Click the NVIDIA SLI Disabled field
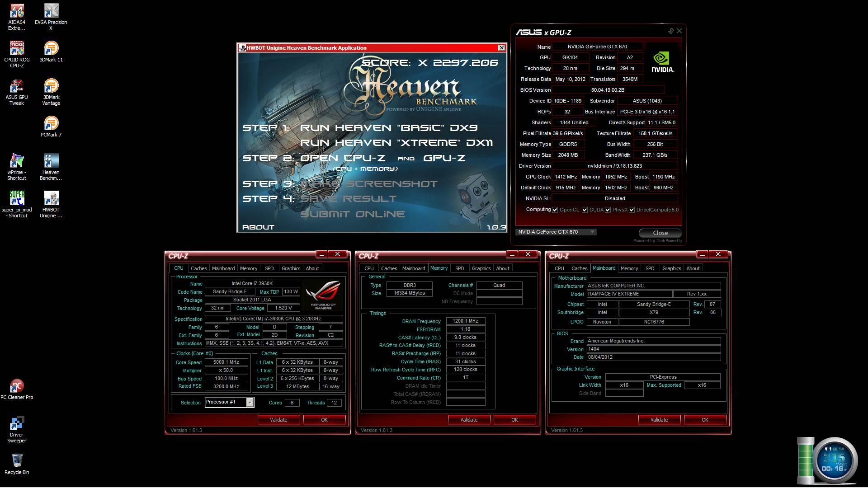The width and height of the screenshot is (868, 488). 614,198
